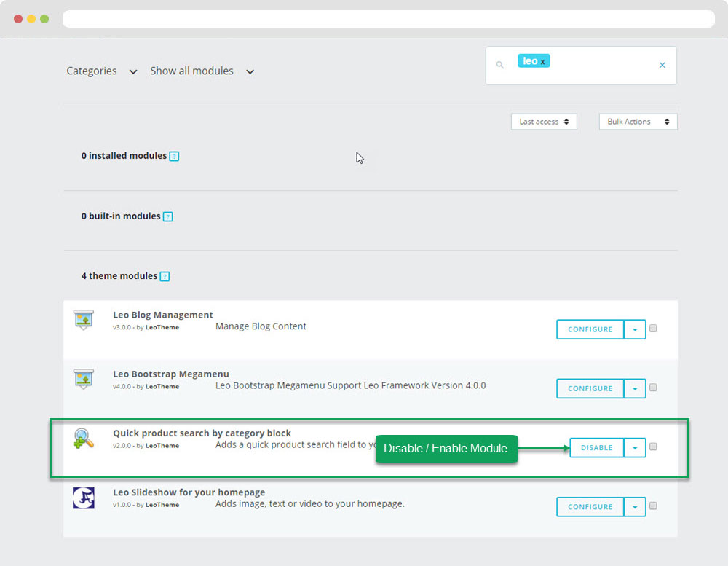Select 'Leo Slideshow for your homepage' title
The image size is (728, 566).
189,492
